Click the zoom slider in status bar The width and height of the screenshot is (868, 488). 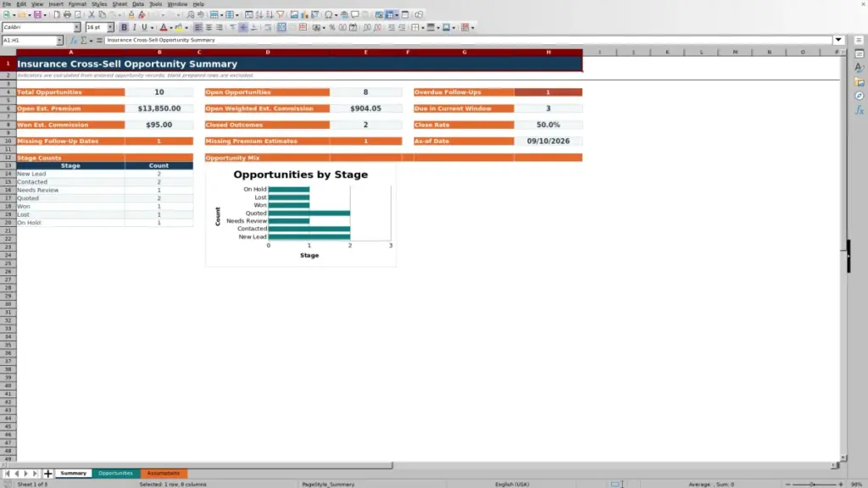814,484
